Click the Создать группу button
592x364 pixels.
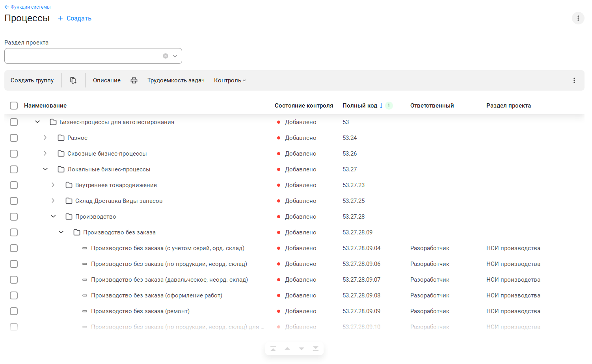[32, 80]
